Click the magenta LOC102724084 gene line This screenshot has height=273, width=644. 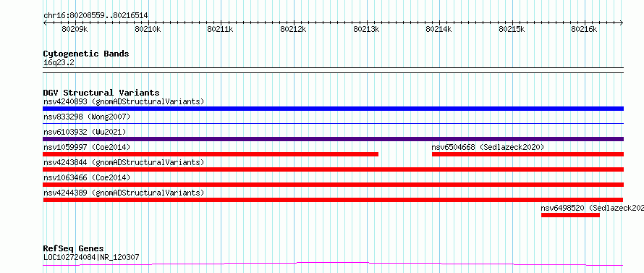[333, 264]
